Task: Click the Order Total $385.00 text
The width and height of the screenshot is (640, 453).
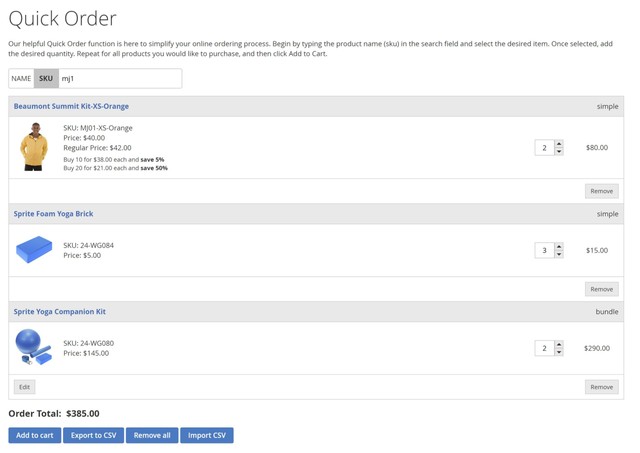Action: coord(54,414)
